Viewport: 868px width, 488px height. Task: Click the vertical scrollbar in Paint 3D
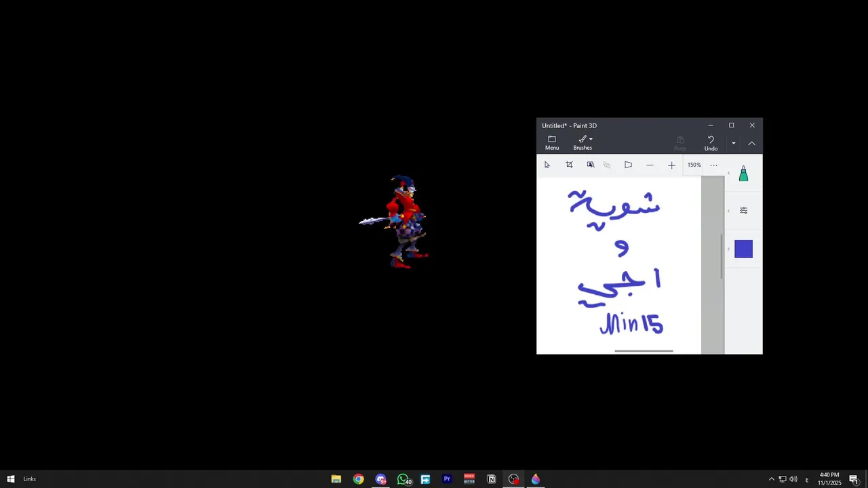click(722, 256)
